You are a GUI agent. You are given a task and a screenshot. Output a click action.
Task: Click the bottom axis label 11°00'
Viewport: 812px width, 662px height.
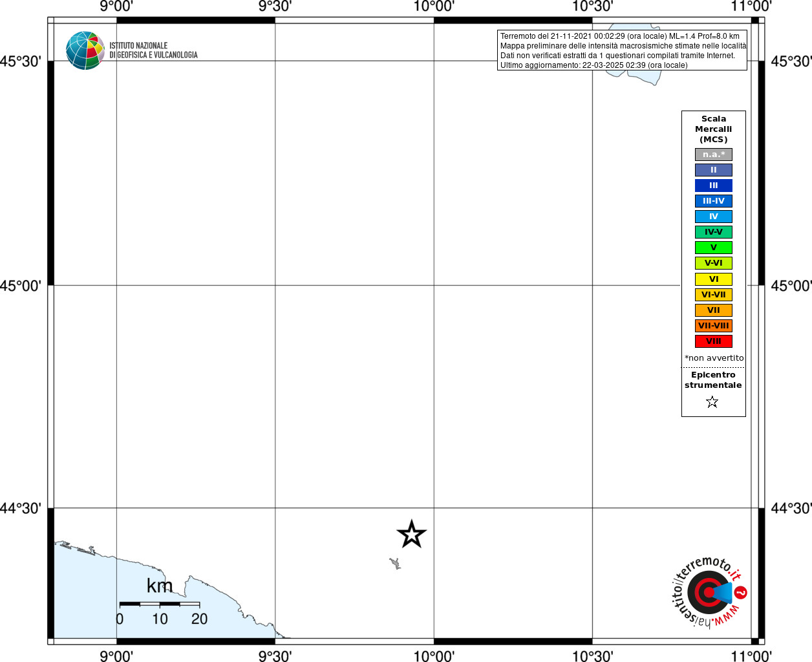pos(751,656)
